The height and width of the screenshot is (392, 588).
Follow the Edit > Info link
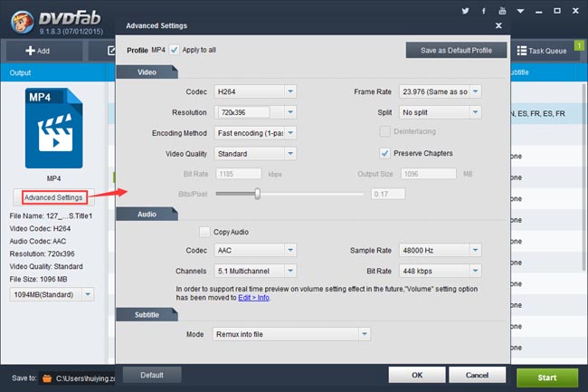coord(254,298)
